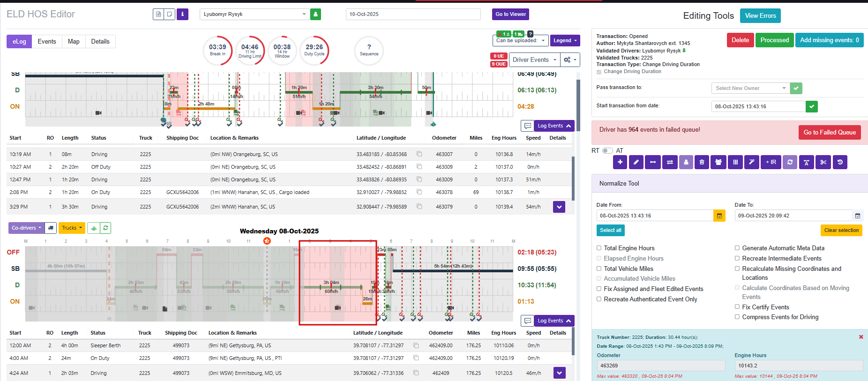Collapse the lower Log Events panel

coord(554,321)
